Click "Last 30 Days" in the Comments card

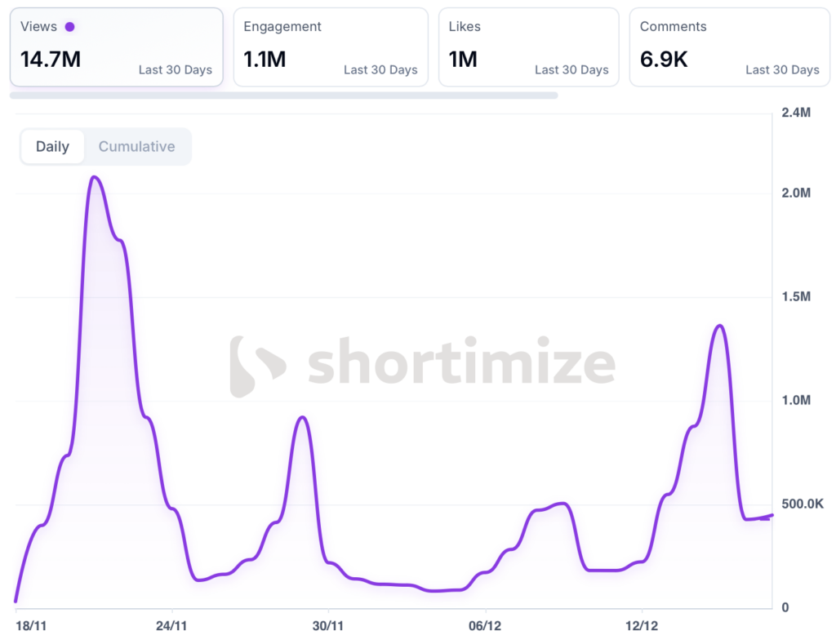[782, 70]
